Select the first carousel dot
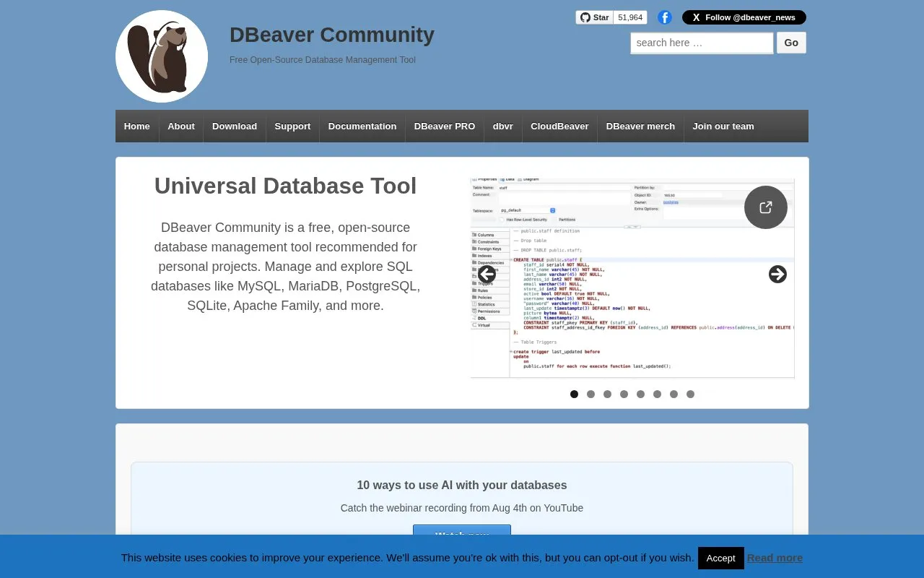This screenshot has width=924, height=578. pos(575,394)
